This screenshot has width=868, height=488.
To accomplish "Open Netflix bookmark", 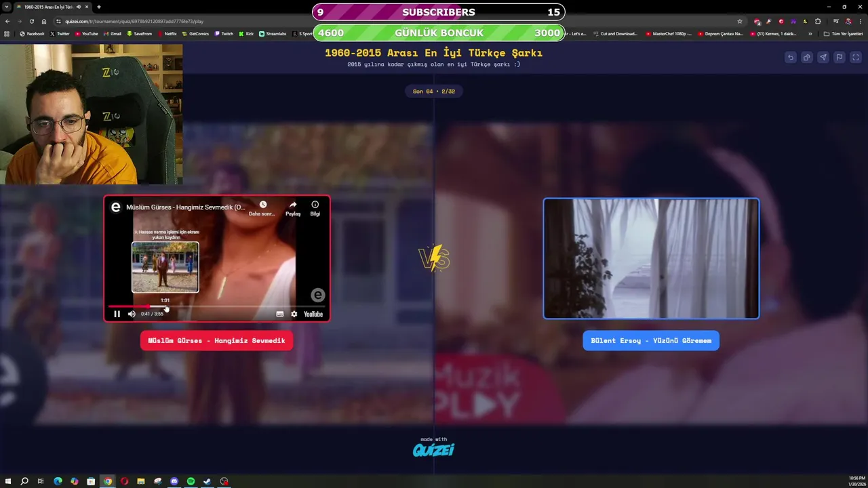I will coord(167,33).
